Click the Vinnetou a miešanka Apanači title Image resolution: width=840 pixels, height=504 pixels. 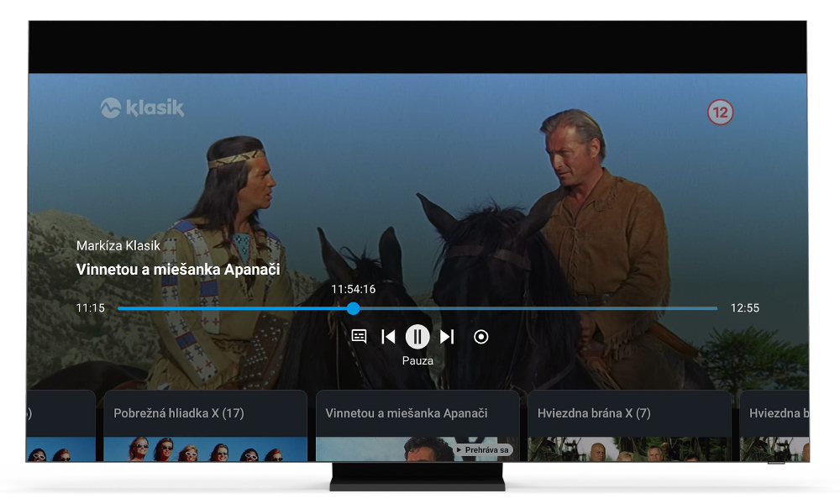(x=178, y=270)
